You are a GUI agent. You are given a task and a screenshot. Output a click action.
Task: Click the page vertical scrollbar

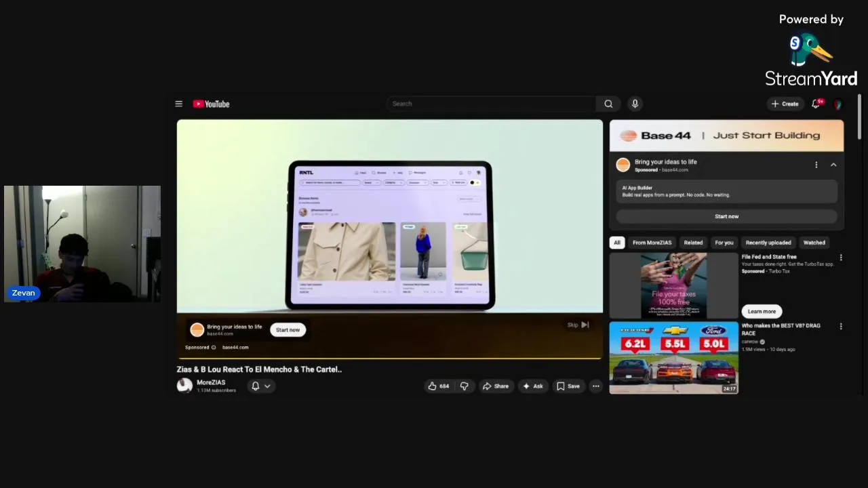point(859,117)
